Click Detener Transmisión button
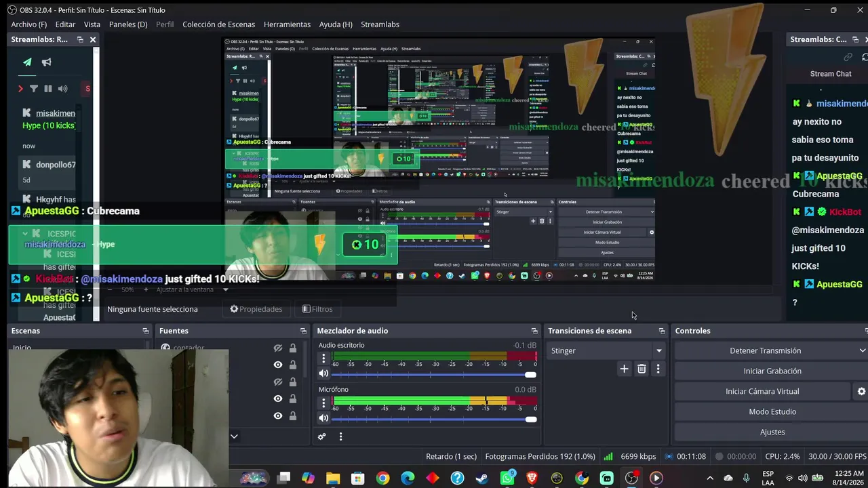Viewport: 868px width, 488px height. 765,350
